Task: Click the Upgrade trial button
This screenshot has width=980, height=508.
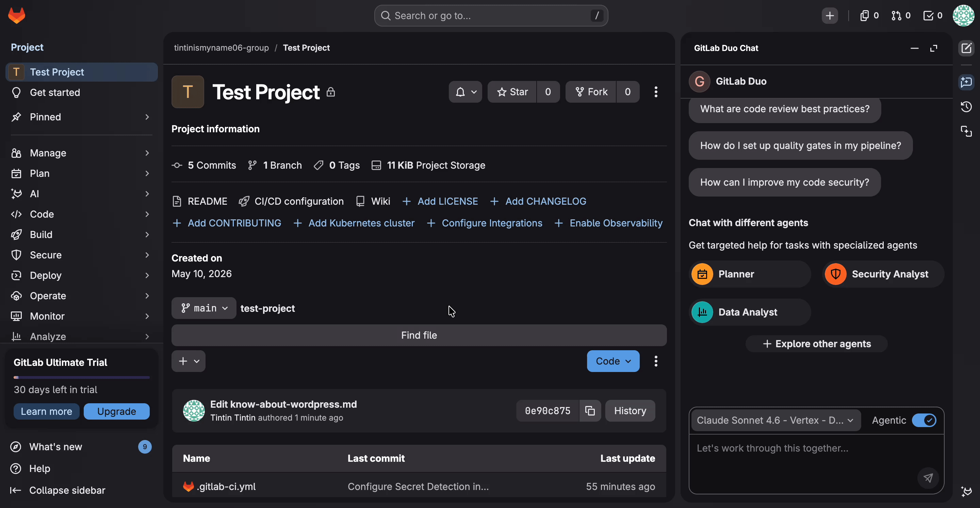Action: pos(116,411)
